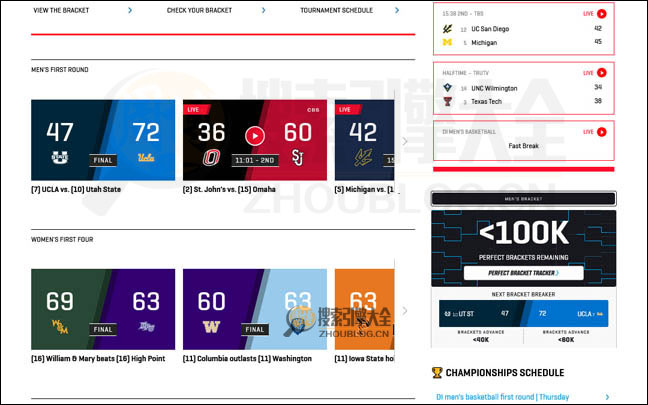Open the UCLA vs. Utah State headline

[76, 189]
